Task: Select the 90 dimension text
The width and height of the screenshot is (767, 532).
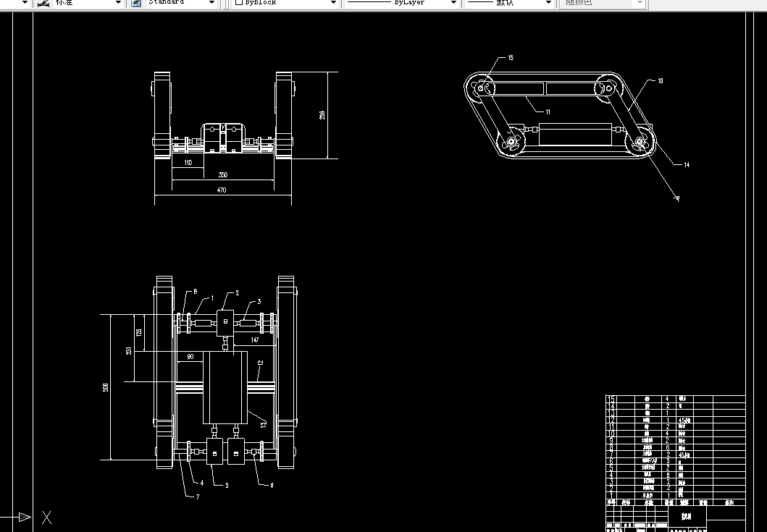Action: pyautogui.click(x=190, y=356)
